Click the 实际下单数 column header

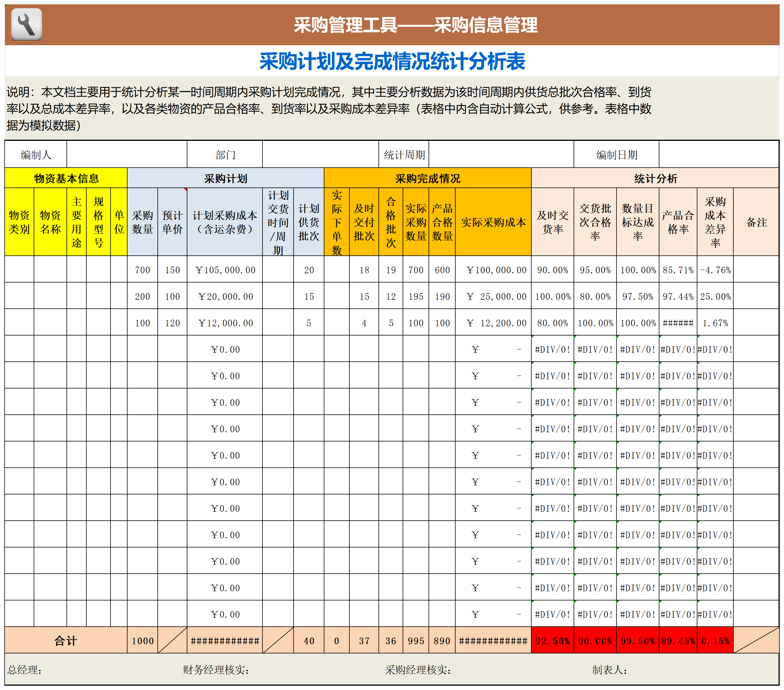pos(337,222)
